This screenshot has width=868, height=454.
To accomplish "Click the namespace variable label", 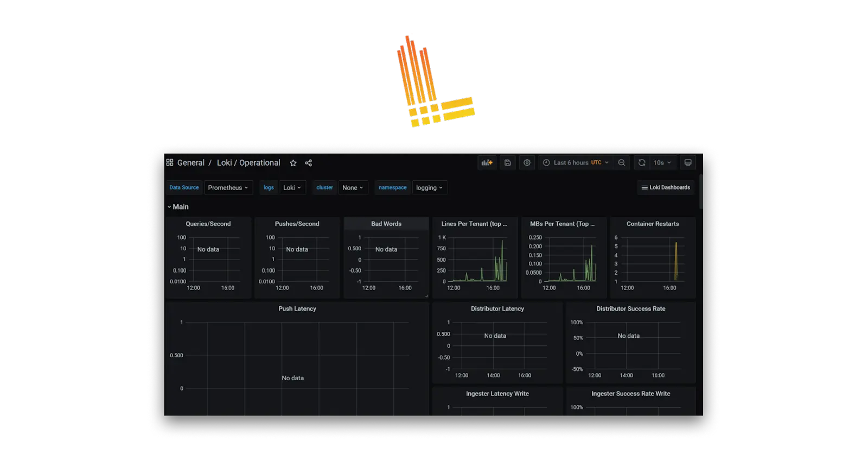I will click(x=392, y=187).
